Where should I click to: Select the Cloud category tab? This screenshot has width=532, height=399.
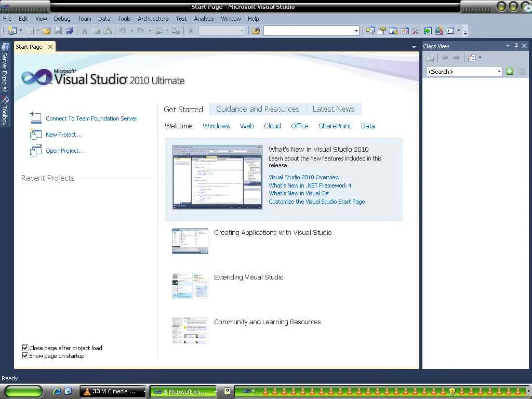click(x=272, y=126)
